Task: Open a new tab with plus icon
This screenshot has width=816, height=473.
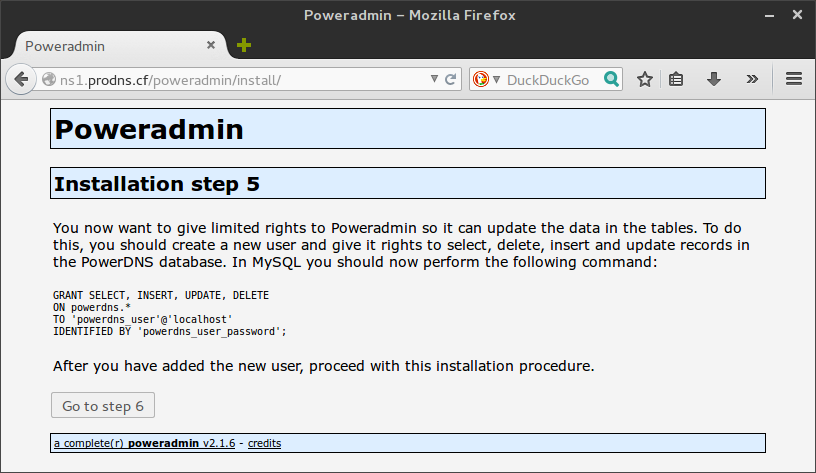Action: point(244,45)
